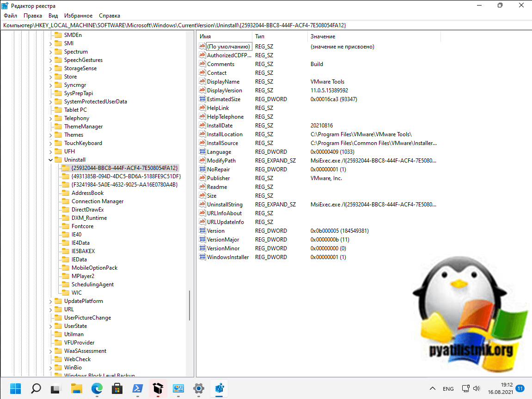Click the UninstallString value icon

click(x=202, y=204)
